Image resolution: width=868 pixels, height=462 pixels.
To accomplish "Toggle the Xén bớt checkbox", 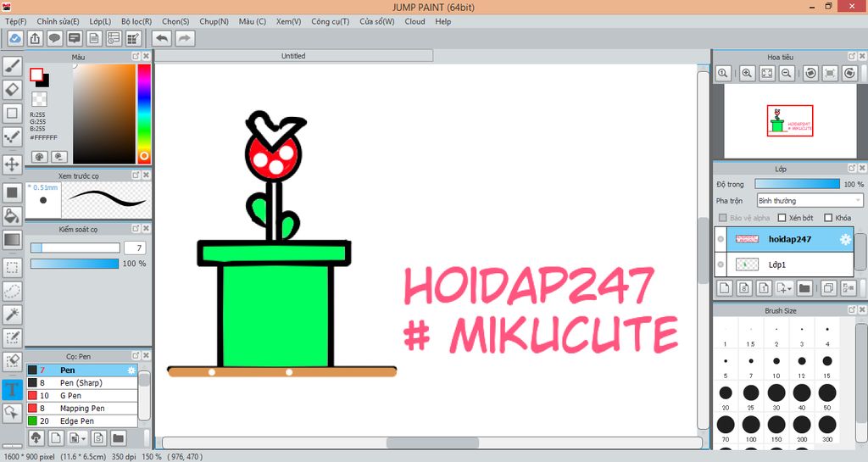I will point(782,218).
